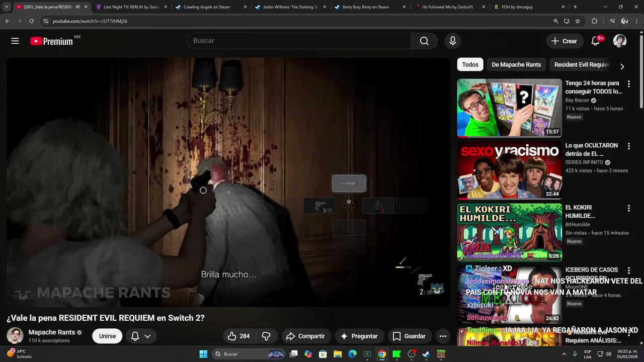Open Chrome media controls icon
Viewport: 644px width, 362px height.
pos(612,21)
